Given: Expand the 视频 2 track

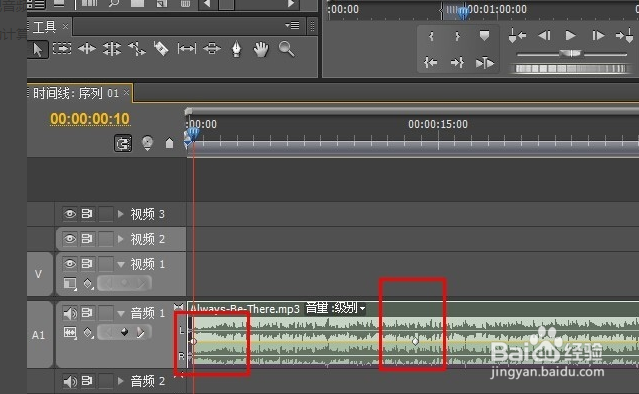Looking at the screenshot, I should click(121, 238).
